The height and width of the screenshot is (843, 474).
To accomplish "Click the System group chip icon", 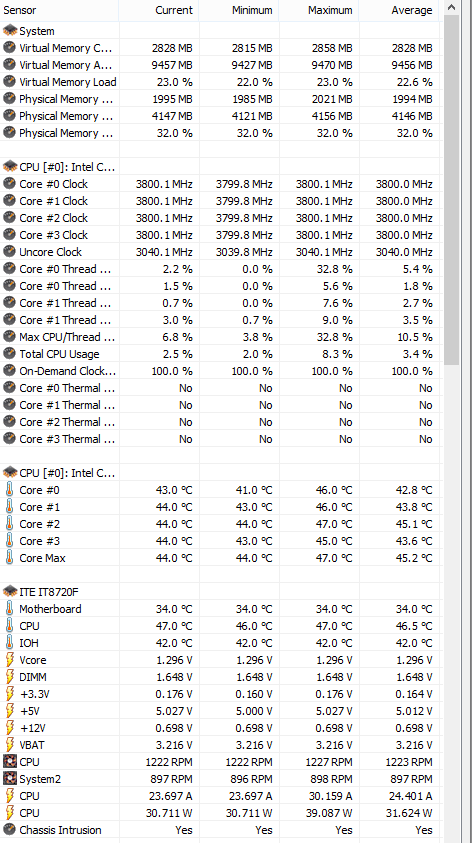I will (10, 31).
